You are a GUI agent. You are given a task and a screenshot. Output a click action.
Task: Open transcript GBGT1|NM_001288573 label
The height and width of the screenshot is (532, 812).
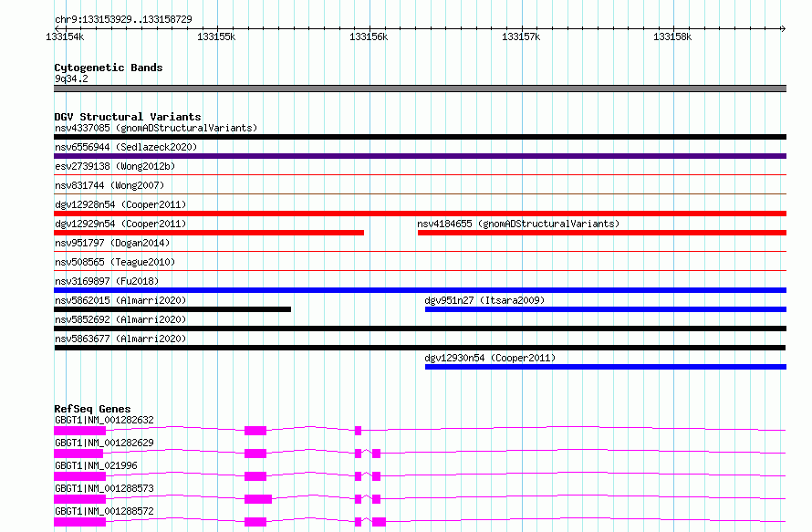[x=104, y=488]
